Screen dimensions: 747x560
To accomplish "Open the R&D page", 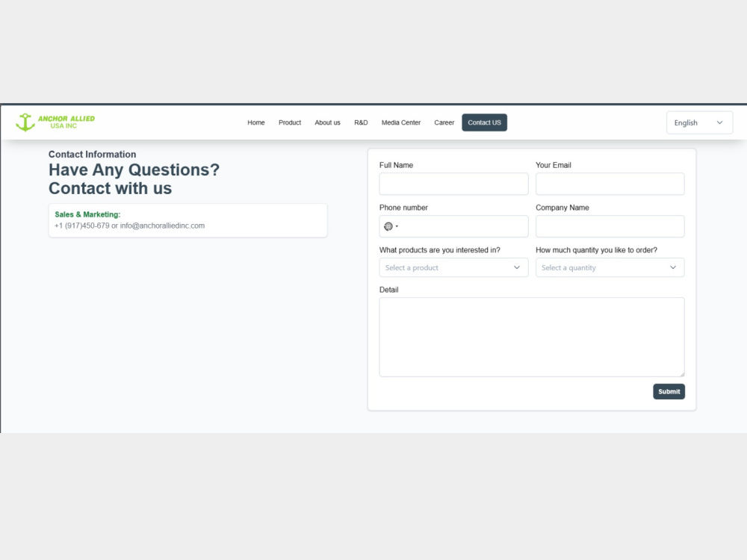I will coord(361,122).
